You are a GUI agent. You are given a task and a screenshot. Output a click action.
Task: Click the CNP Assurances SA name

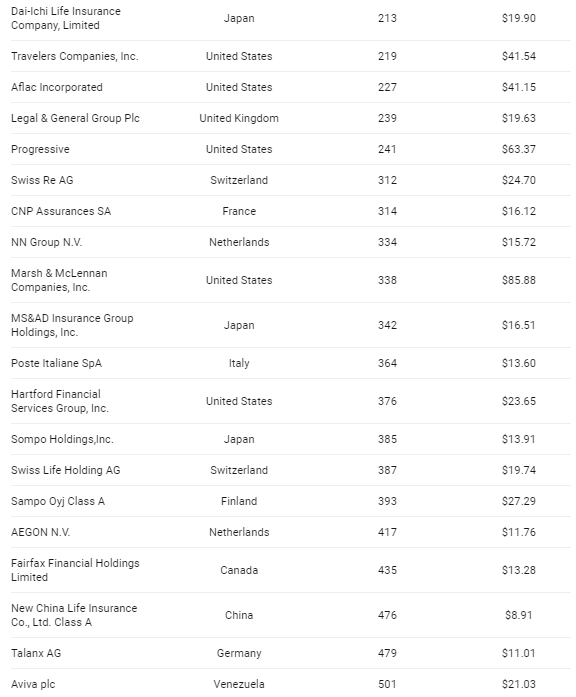[x=61, y=211]
